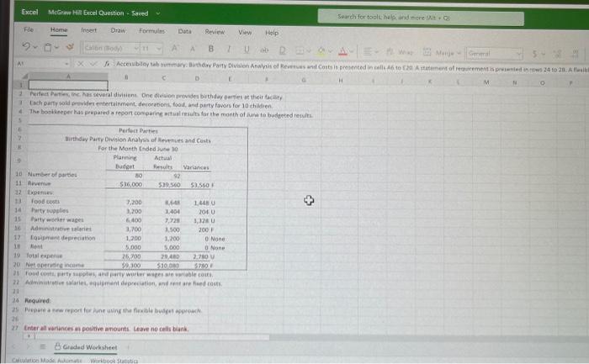Click the select all corner triangle

(x=24, y=77)
